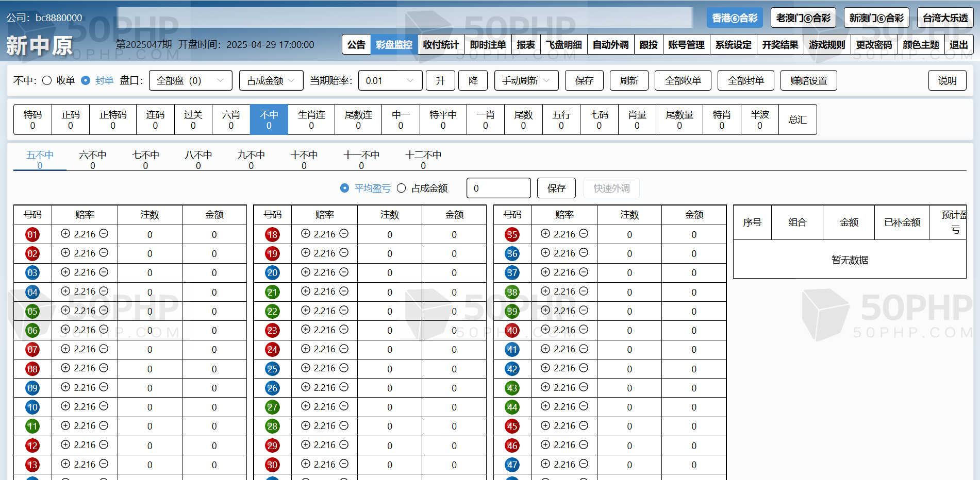980x480 pixels.
Task: Select the 收单 radio option
Action: coord(47,80)
